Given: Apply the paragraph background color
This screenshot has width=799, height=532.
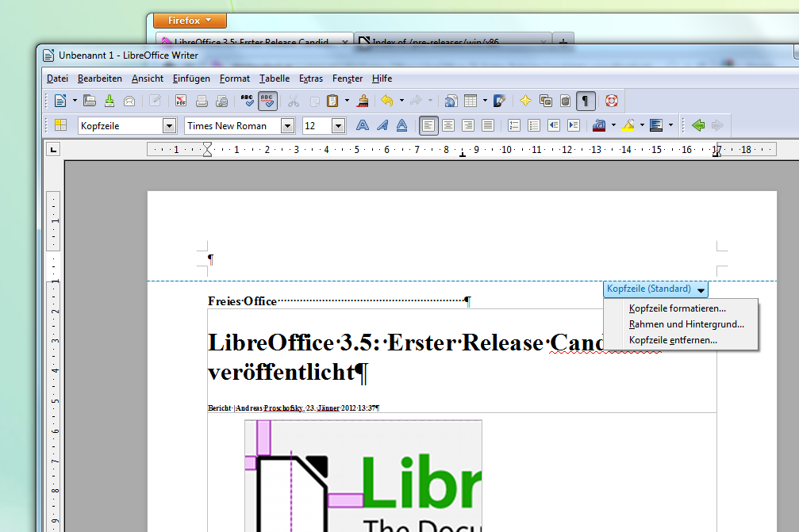Looking at the screenshot, I should [656, 125].
